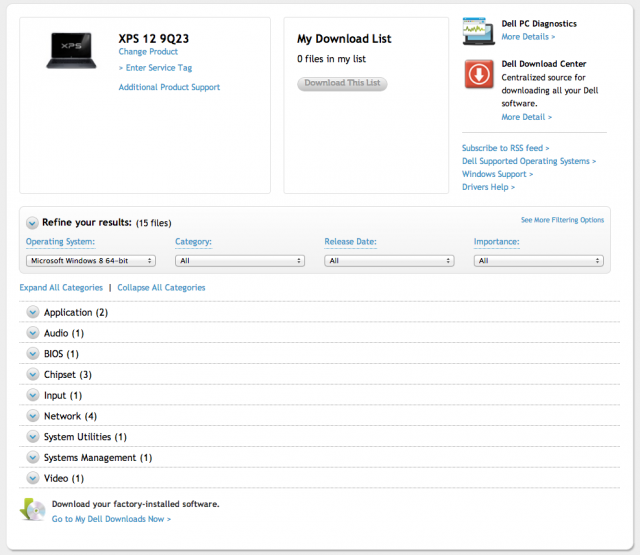Screen dimensions: 640x555
Task: Collapse the Refine your results panel arrow
Action: point(32,223)
